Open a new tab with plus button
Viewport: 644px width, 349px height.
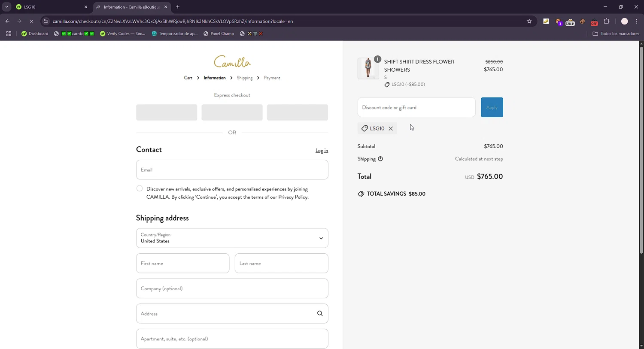point(178,7)
